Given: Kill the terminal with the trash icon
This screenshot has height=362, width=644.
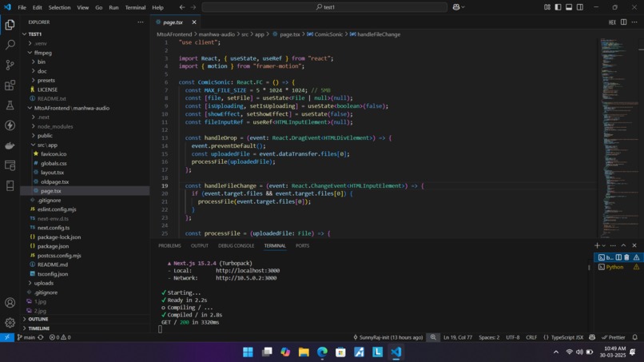Looking at the screenshot, I should tap(626, 257).
